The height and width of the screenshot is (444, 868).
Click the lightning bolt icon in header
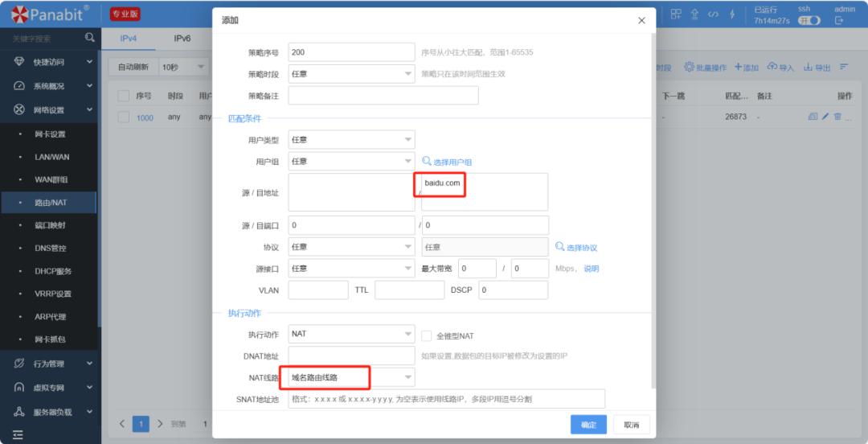click(x=732, y=14)
